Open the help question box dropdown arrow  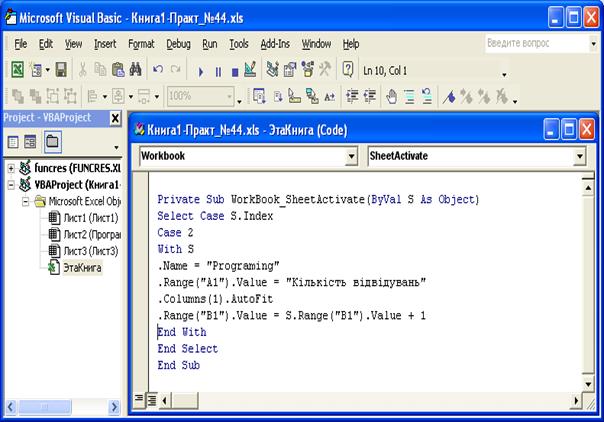tap(594, 44)
